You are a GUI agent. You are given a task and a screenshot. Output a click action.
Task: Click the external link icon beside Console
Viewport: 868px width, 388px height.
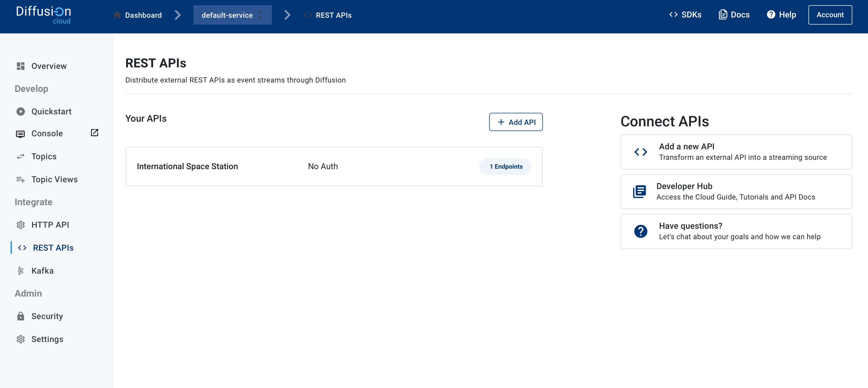point(95,133)
